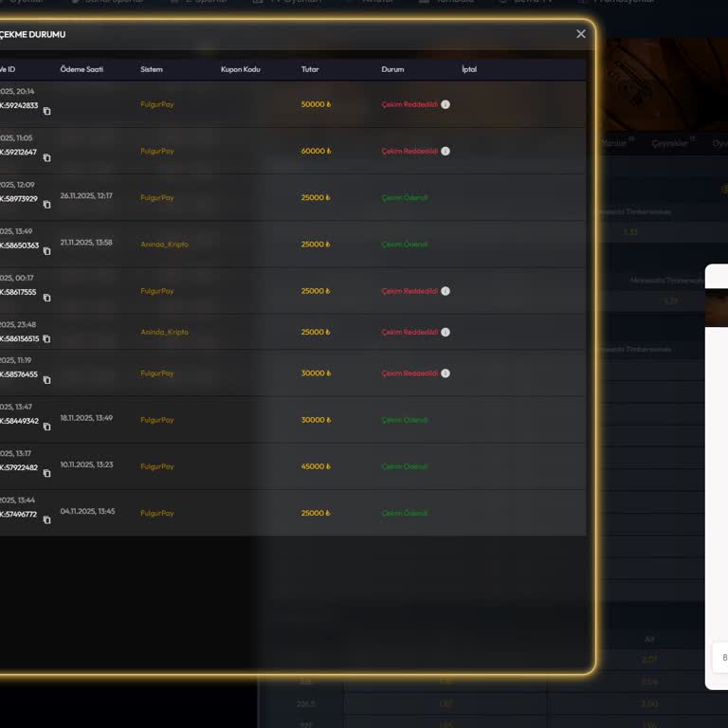Click the İptal column header

pyautogui.click(x=469, y=69)
